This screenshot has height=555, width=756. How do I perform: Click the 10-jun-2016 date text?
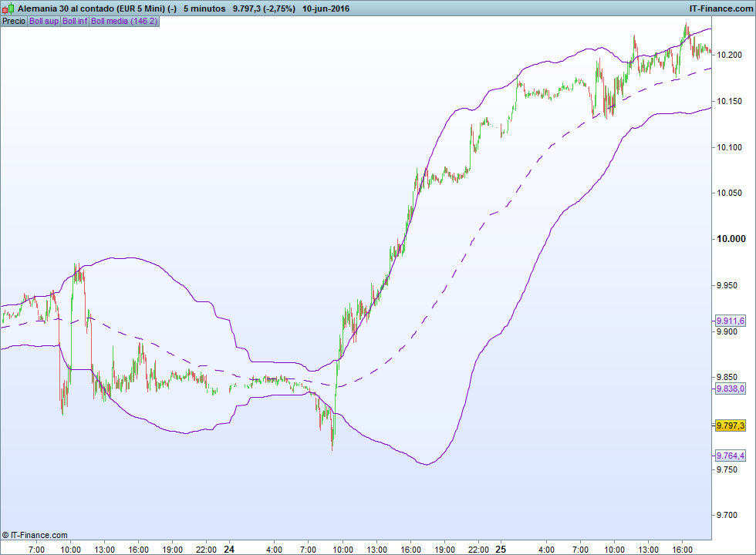pos(326,8)
